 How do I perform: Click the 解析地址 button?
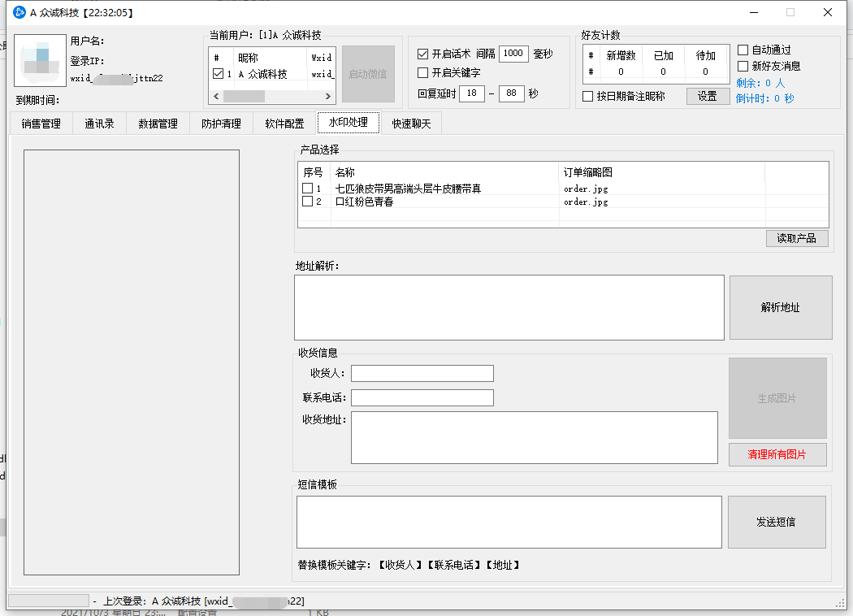(x=780, y=307)
